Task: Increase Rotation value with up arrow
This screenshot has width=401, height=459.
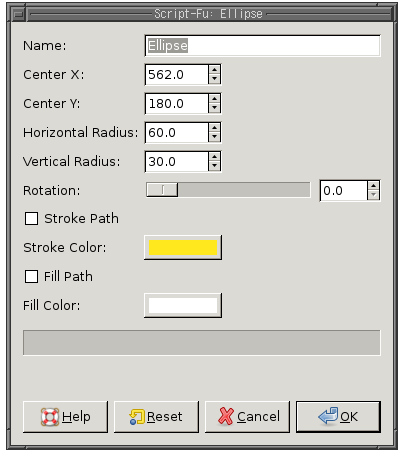Action: point(373,186)
